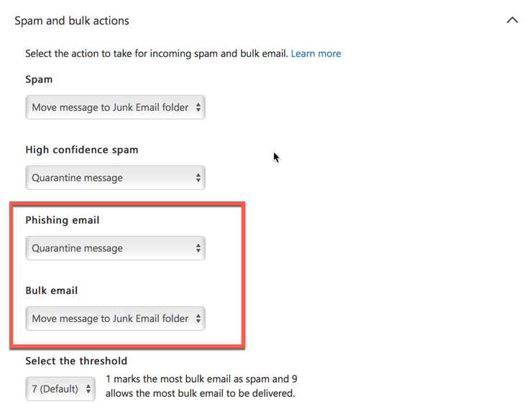Open the Bulk email action dropdown
532x412 pixels.
coord(115,319)
